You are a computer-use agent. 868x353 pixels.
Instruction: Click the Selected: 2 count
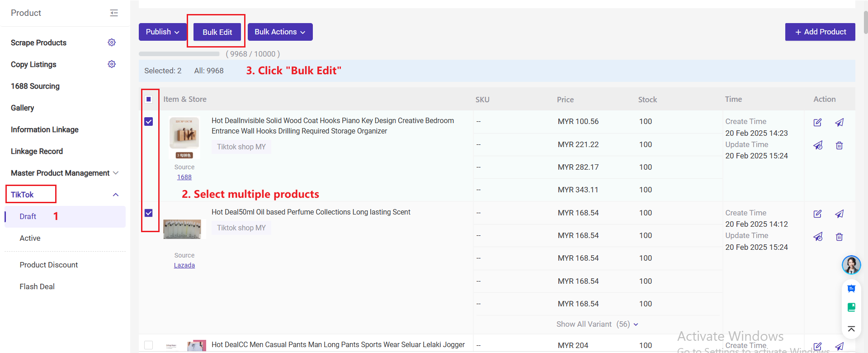[163, 71]
